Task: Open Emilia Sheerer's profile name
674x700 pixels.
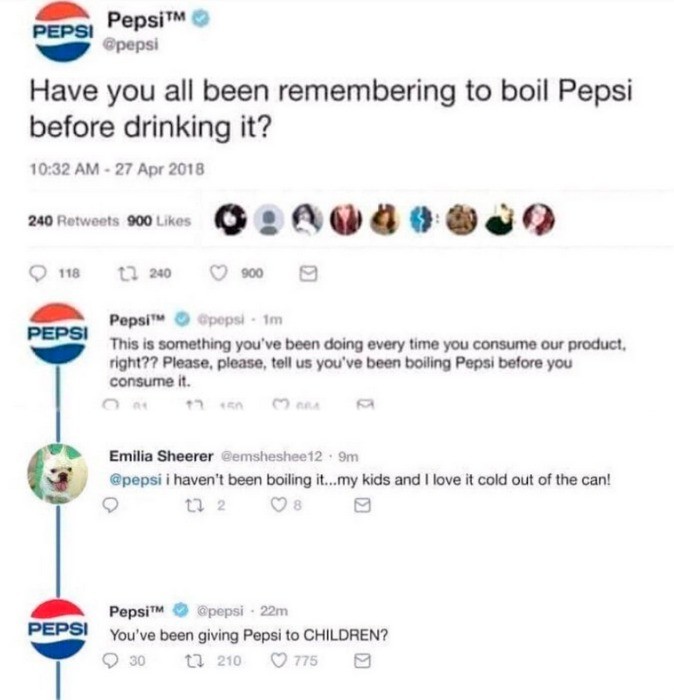Action: coord(161,456)
